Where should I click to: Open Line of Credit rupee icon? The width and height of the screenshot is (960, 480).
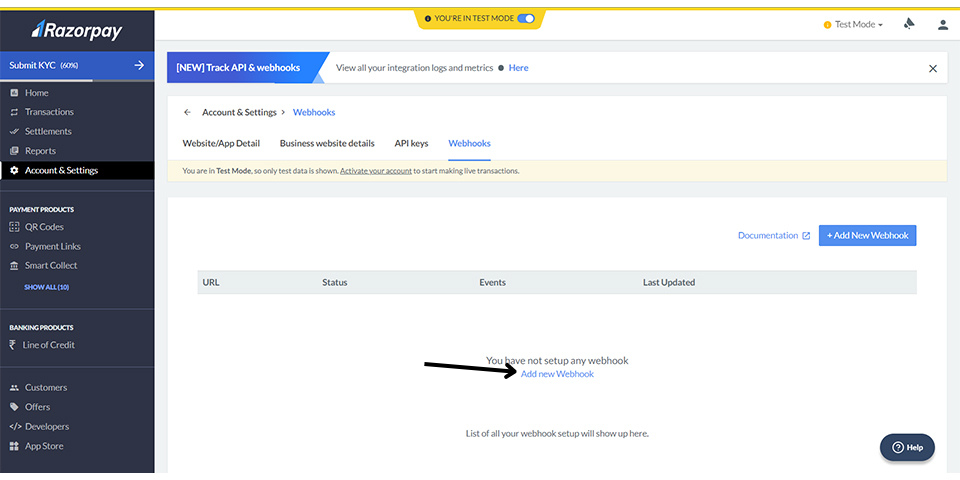(x=14, y=345)
